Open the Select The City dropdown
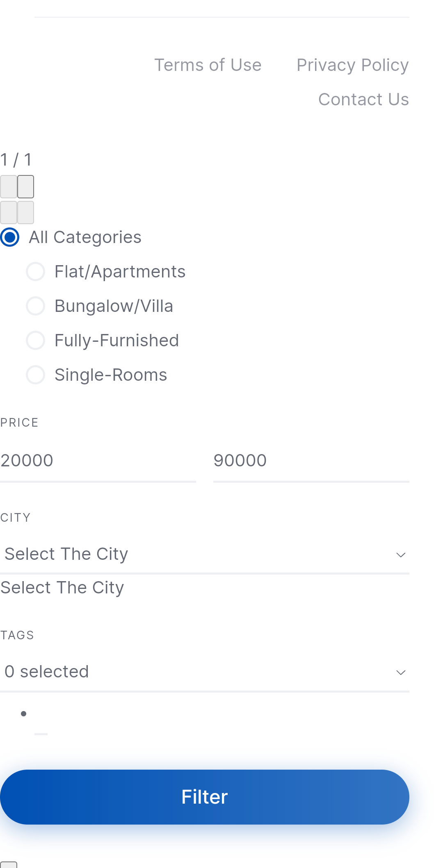The image size is (443, 868). point(205,554)
